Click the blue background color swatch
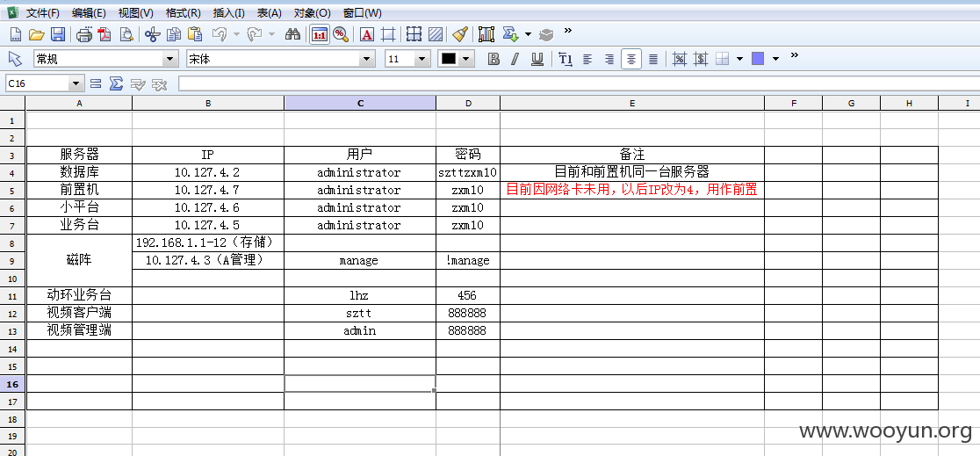This screenshot has width=980, height=456. click(758, 59)
